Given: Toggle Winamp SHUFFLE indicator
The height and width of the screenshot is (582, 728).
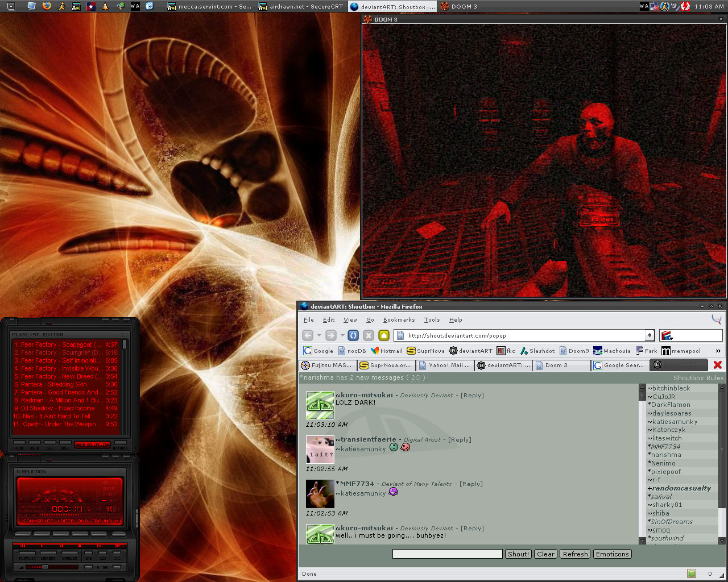Looking at the screenshot, I should click(x=109, y=482).
